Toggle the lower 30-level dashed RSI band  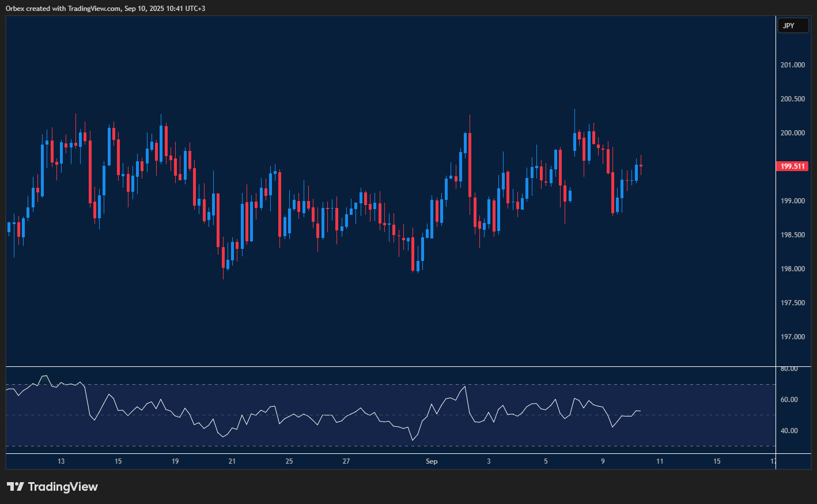[x=346, y=446]
